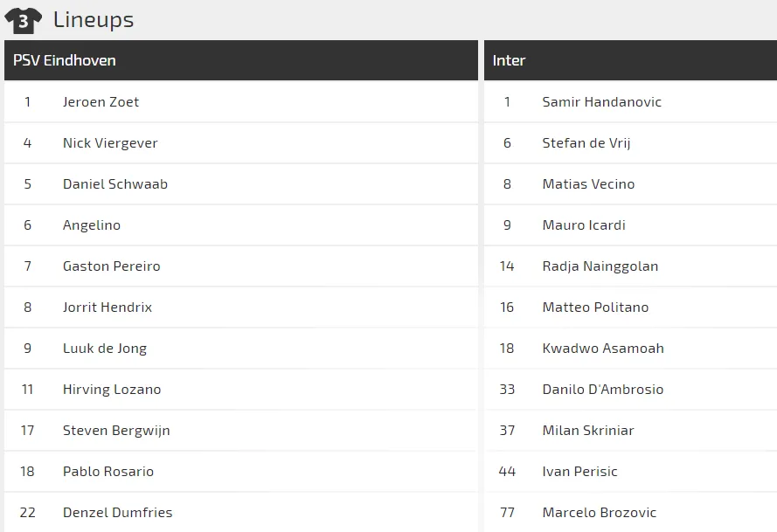Click player Jeroen Zoet
The image size is (777, 532).
(101, 102)
